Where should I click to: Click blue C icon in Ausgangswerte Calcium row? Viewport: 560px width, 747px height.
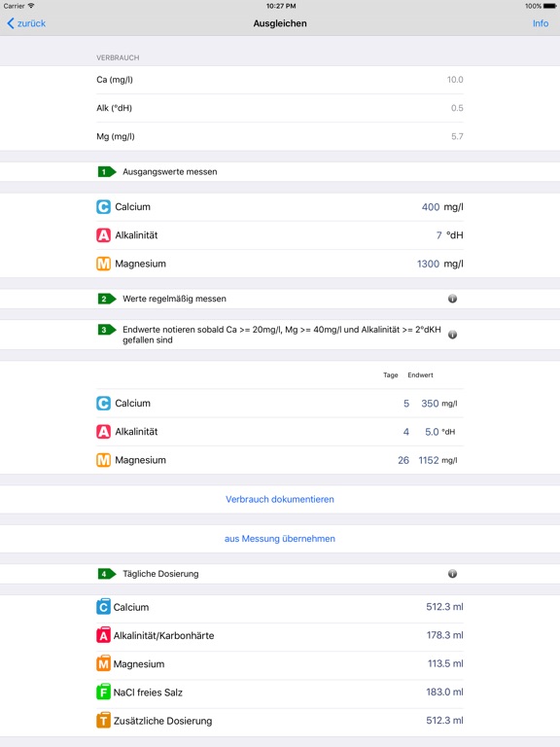[x=103, y=207]
